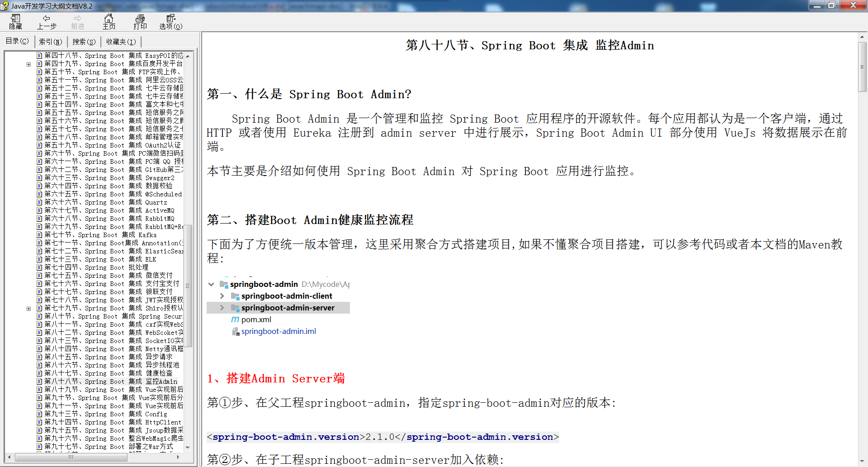The width and height of the screenshot is (868, 467).
Task: Open topic 第六十四节 数据校验
Action: tap(108, 186)
